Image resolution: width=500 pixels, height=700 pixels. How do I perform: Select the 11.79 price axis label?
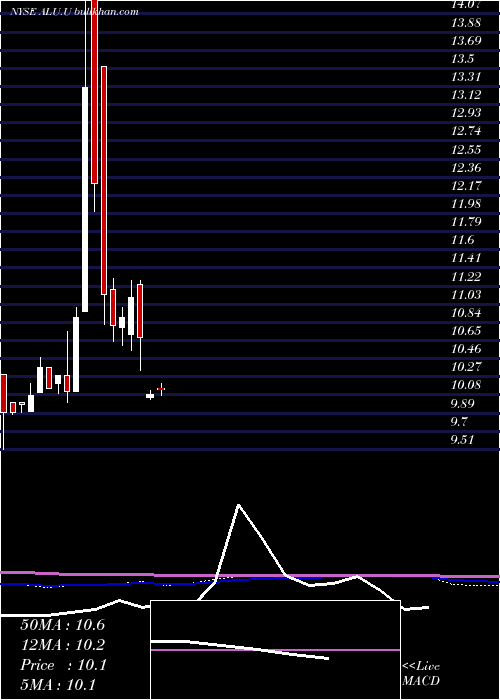pos(466,222)
